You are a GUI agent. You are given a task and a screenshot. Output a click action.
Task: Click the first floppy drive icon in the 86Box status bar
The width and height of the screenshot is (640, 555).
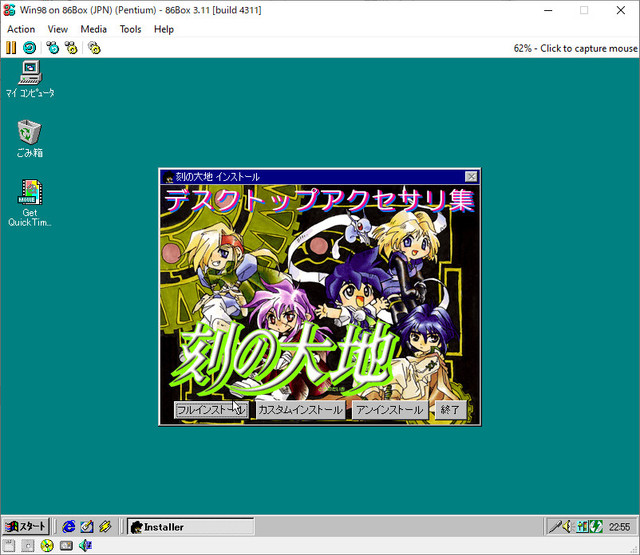pyautogui.click(x=9, y=546)
